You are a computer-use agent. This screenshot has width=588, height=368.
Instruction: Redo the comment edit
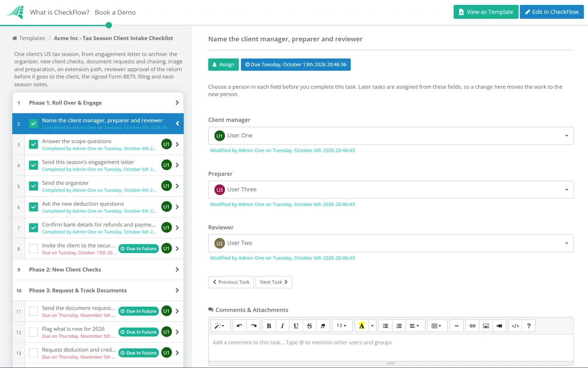(253, 326)
